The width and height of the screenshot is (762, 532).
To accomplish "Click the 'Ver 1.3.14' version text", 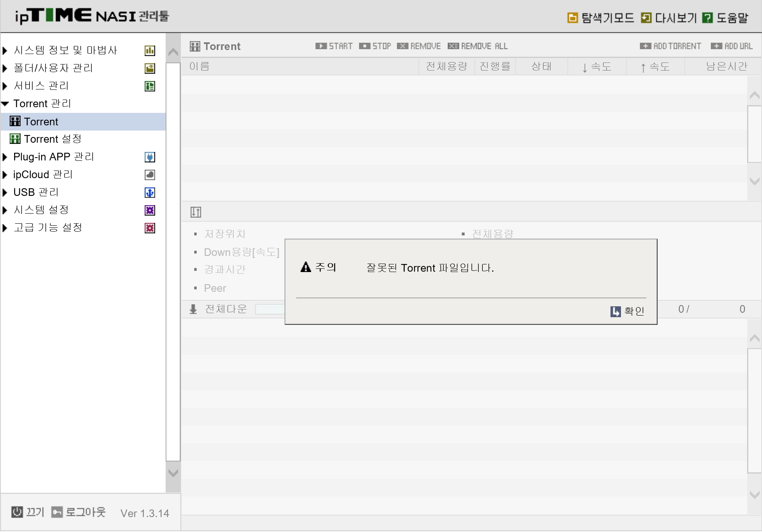I will pos(145,513).
